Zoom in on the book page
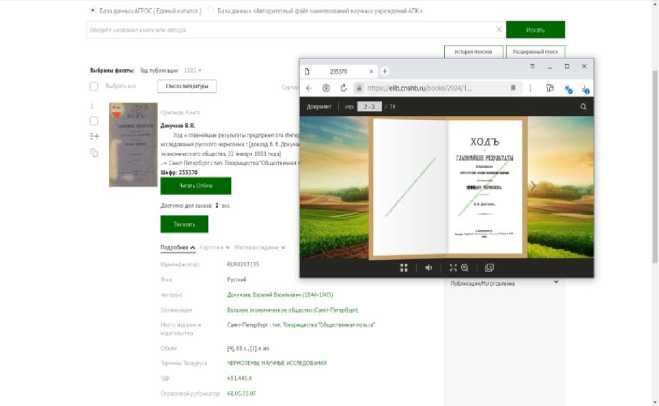 click(465, 267)
